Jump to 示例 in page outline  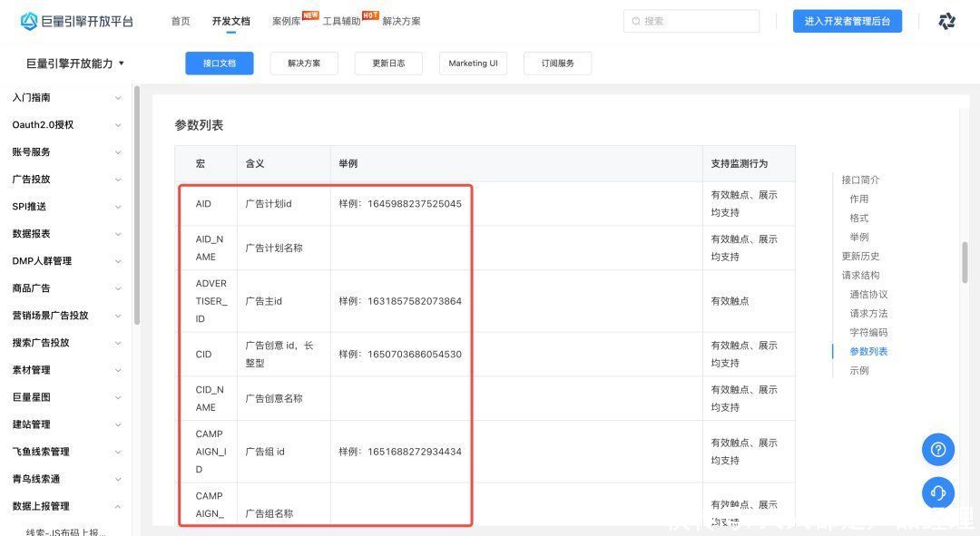point(858,370)
